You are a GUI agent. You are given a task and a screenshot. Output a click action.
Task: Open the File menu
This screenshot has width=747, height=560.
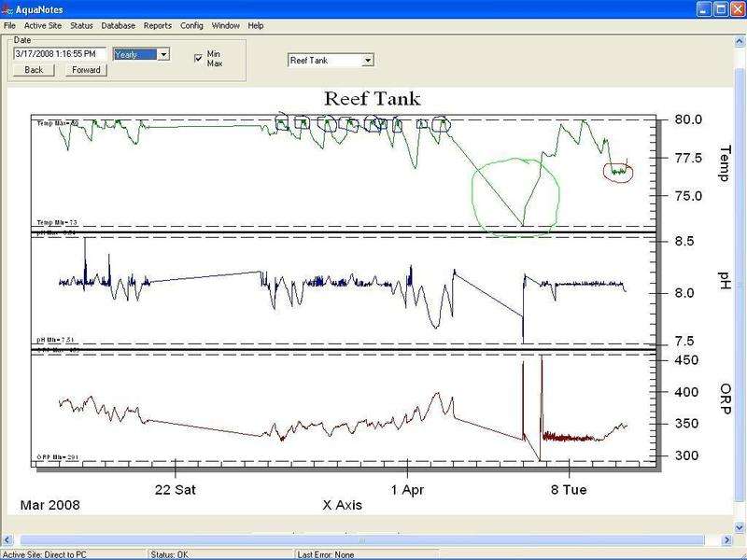pyautogui.click(x=9, y=25)
